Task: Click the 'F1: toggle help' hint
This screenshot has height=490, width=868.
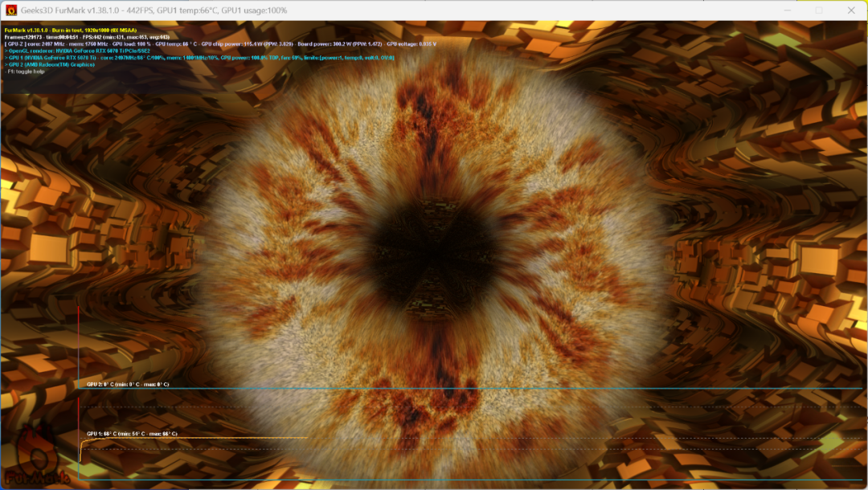Action: [25, 71]
